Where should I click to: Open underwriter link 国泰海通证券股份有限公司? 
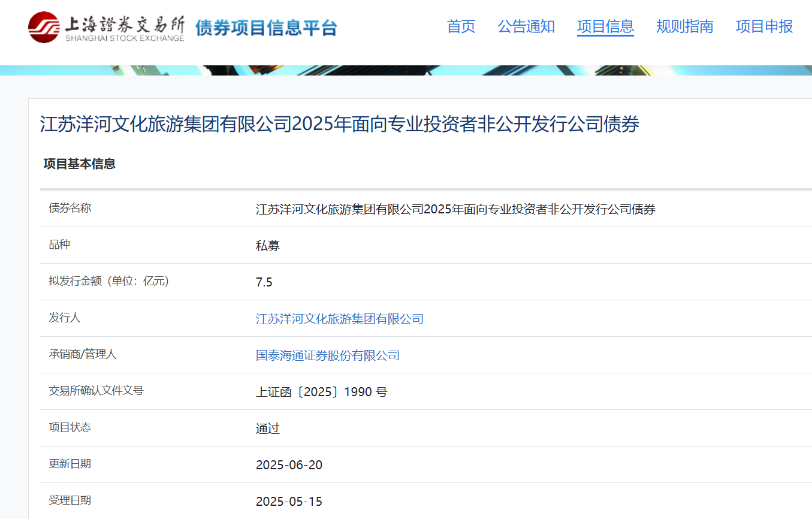(x=327, y=355)
